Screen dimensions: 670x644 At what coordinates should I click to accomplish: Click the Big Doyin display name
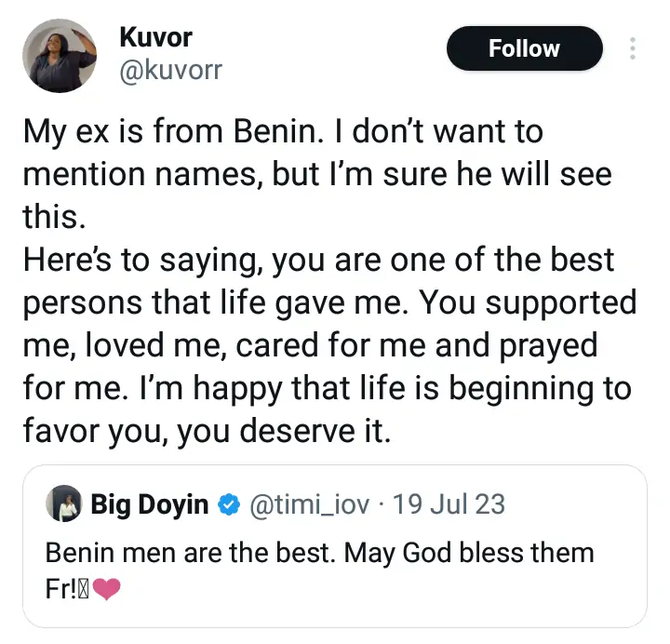pyautogui.click(x=150, y=505)
